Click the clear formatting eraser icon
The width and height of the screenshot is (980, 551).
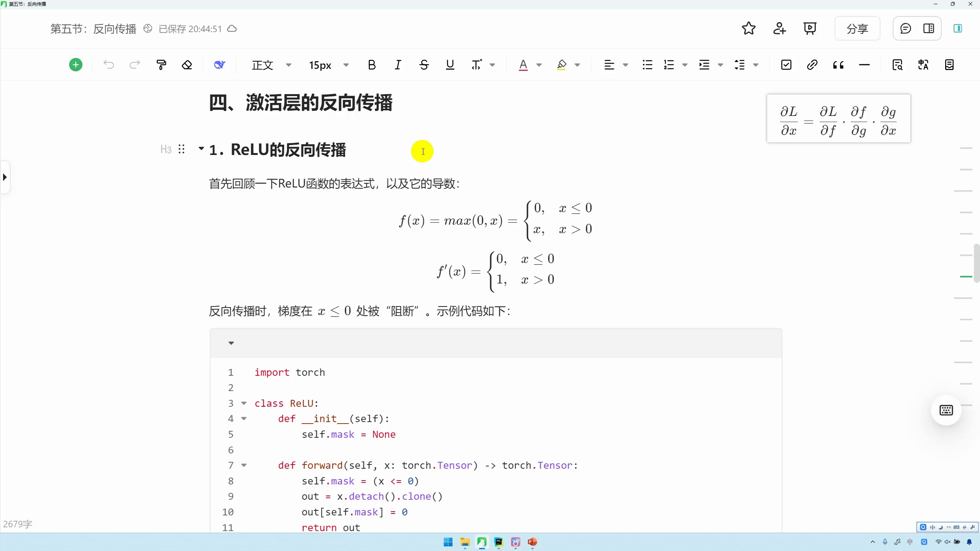[187, 64]
